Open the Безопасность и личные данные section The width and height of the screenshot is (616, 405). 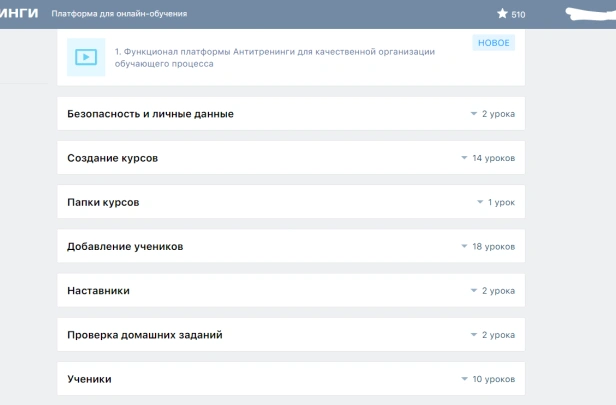click(x=150, y=114)
